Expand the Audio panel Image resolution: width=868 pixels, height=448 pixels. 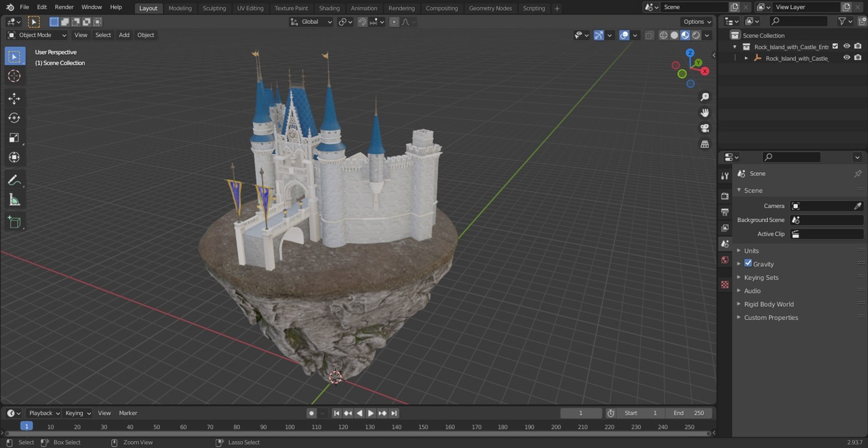(x=752, y=291)
